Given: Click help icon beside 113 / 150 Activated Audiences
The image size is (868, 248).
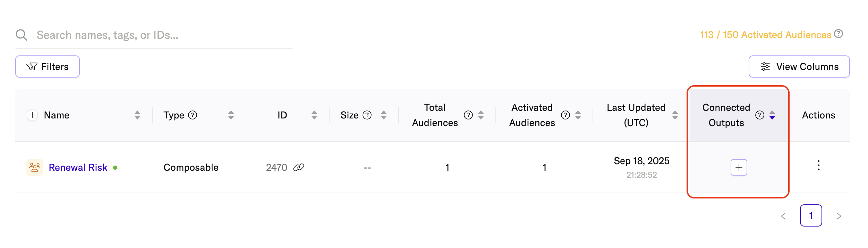Looking at the screenshot, I should click(x=839, y=34).
